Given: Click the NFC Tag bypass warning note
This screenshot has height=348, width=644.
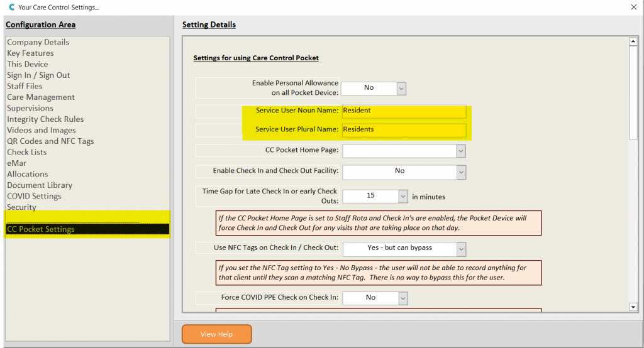Looking at the screenshot, I should pos(379,273).
